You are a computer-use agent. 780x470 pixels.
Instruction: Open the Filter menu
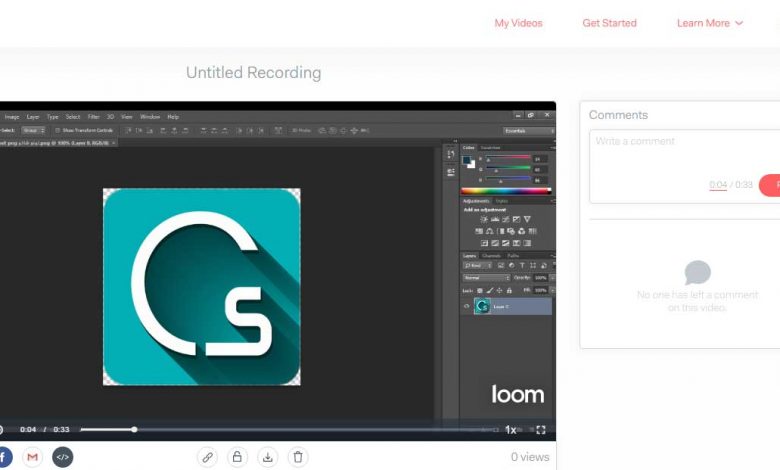[x=94, y=117]
